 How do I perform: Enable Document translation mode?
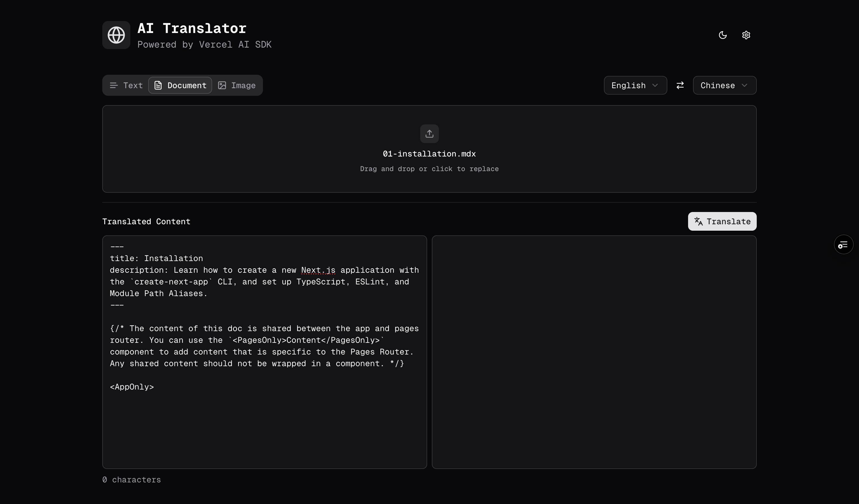[180, 85]
